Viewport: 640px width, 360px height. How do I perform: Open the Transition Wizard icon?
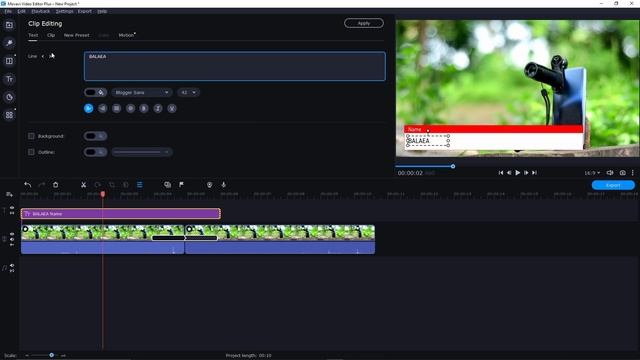pyautogui.click(x=167, y=185)
